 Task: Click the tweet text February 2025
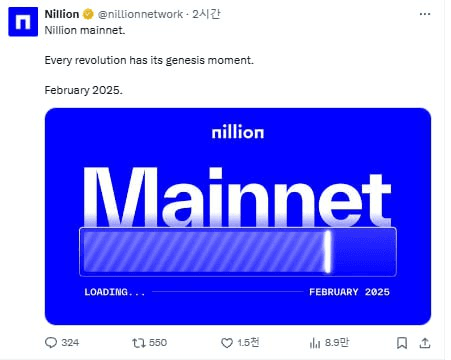(x=84, y=90)
